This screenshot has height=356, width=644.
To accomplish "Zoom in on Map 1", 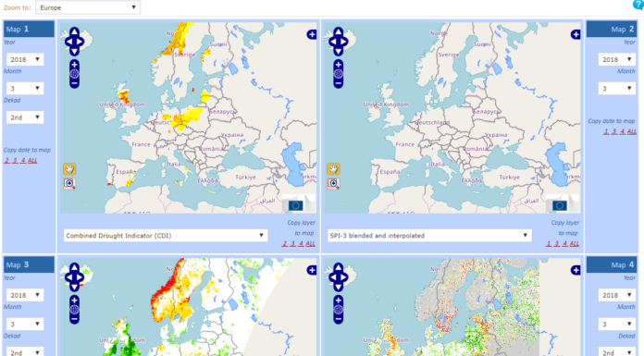I will [x=74, y=65].
